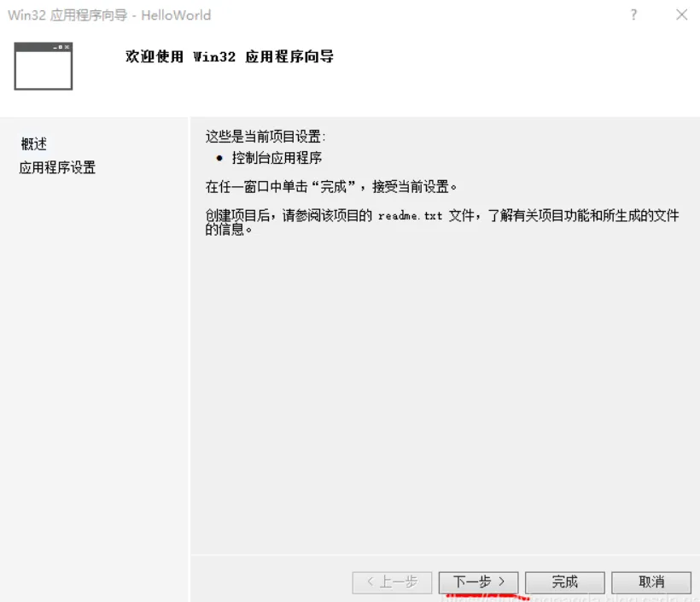
Task: Click the 下一步 (Next) button
Action: (478, 582)
